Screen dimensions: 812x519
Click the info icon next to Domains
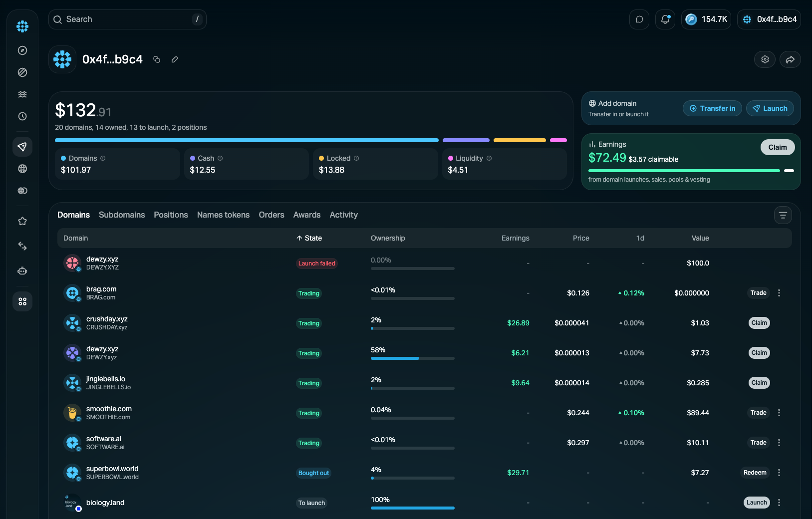coord(103,158)
